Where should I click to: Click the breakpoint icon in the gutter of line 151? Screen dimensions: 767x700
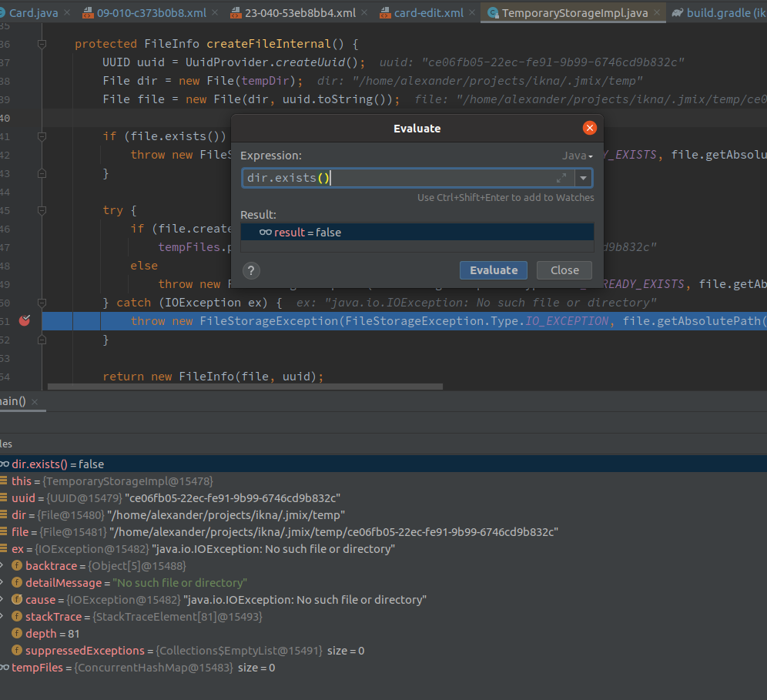(25, 320)
